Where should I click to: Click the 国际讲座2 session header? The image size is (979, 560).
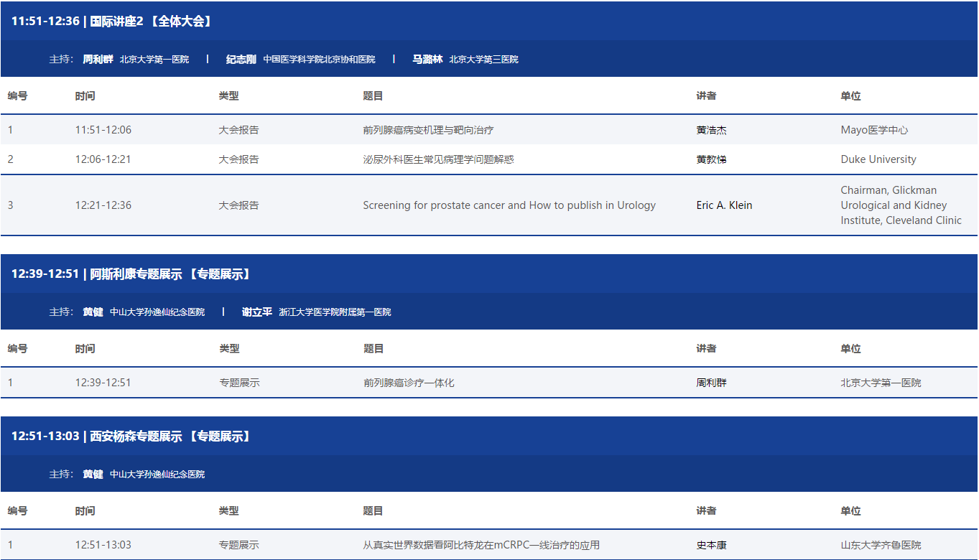click(112, 22)
